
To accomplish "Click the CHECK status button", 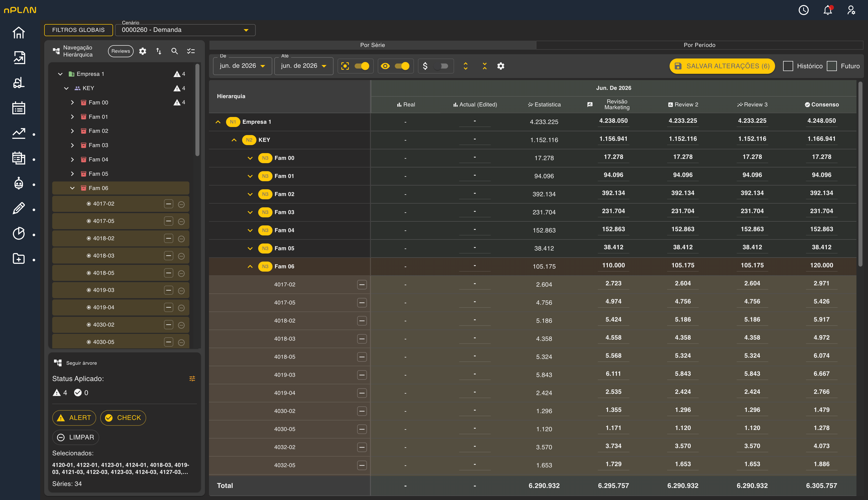I will click(123, 418).
